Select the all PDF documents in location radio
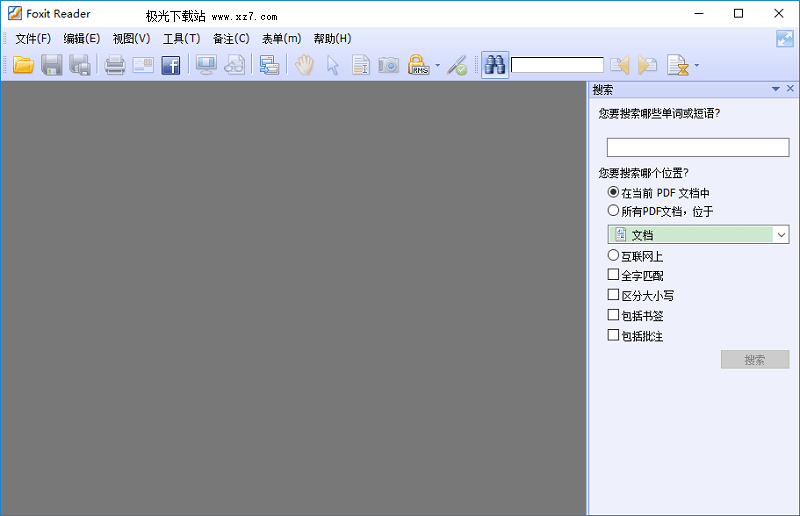Viewport: 800px width, 516px height. point(613,210)
